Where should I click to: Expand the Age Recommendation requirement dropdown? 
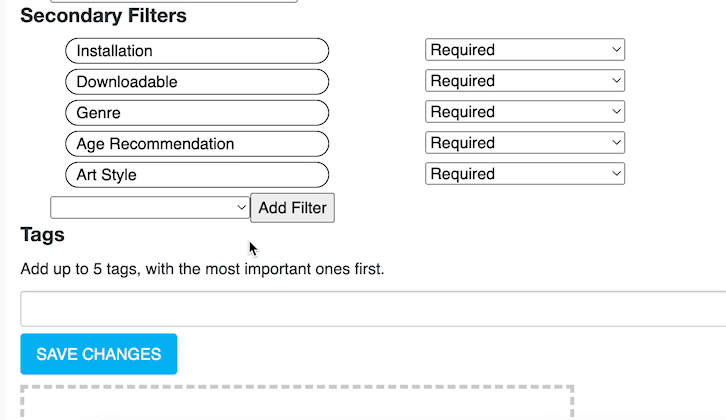pyautogui.click(x=525, y=143)
